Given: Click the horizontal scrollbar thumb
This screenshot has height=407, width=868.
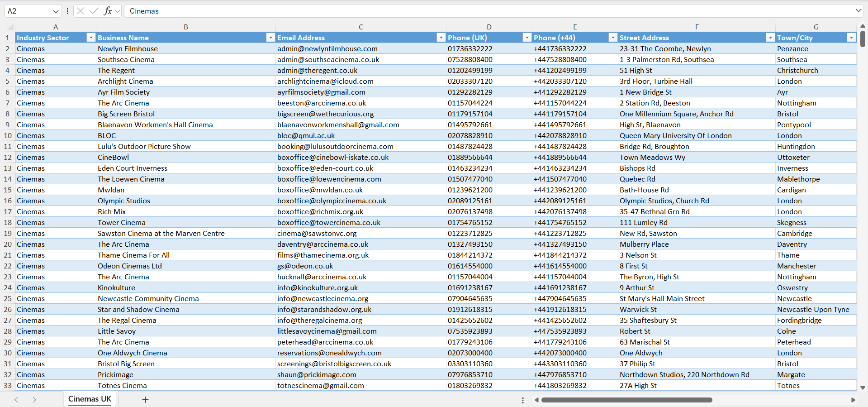Looking at the screenshot, I should pyautogui.click(x=627, y=400).
